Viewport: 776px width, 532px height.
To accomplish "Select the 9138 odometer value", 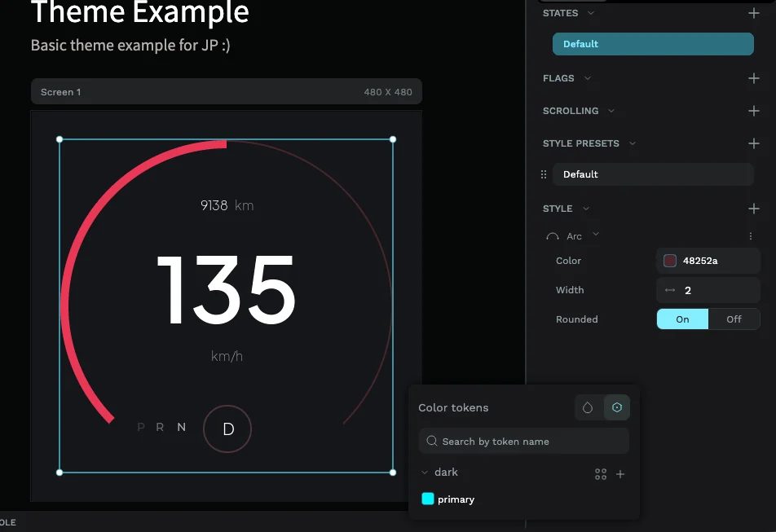I will point(214,205).
